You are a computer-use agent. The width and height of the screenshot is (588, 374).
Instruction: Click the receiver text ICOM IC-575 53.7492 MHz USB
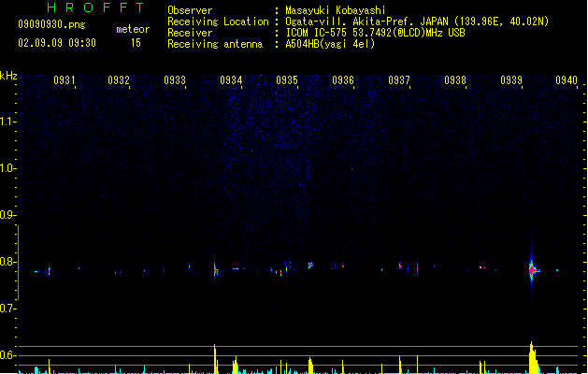click(375, 33)
